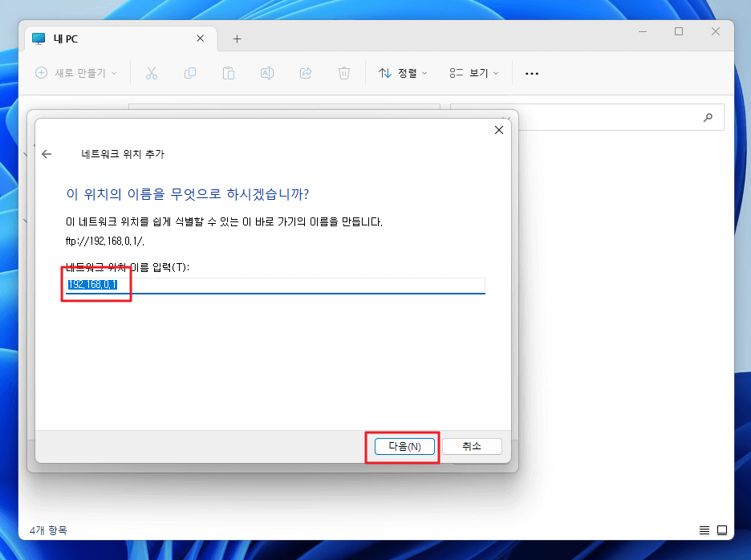Open a new tab with the plus icon
This screenshot has width=751, height=560.
click(237, 38)
